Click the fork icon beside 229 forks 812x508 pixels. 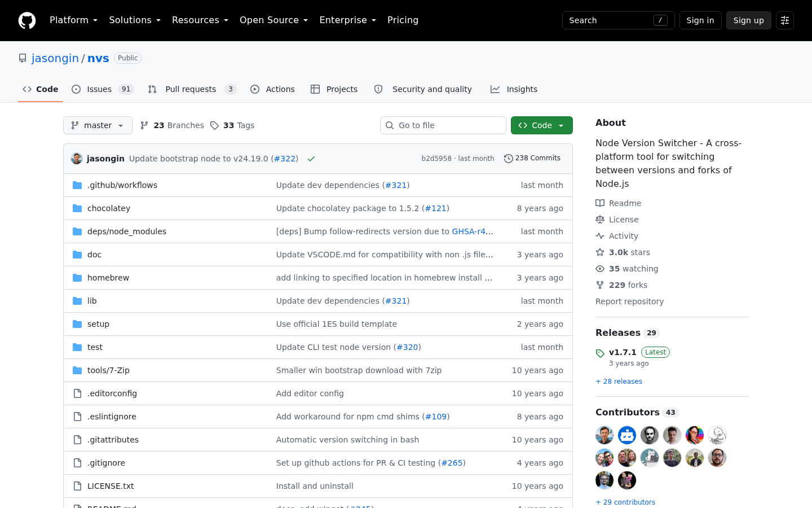click(x=600, y=285)
